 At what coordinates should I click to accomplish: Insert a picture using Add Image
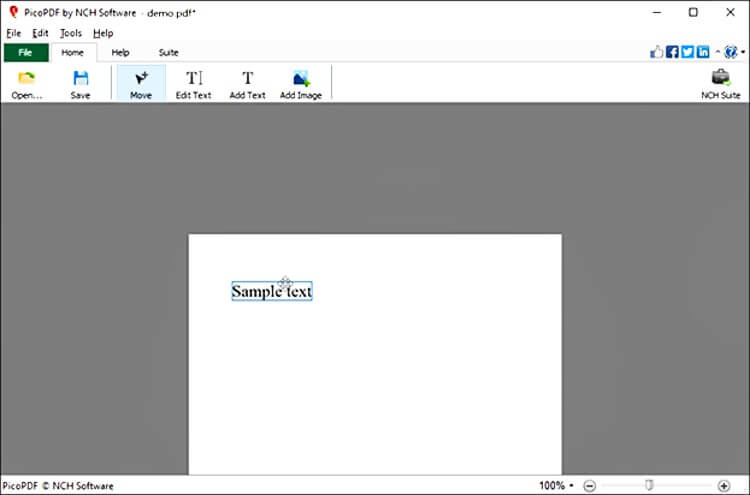pos(301,84)
